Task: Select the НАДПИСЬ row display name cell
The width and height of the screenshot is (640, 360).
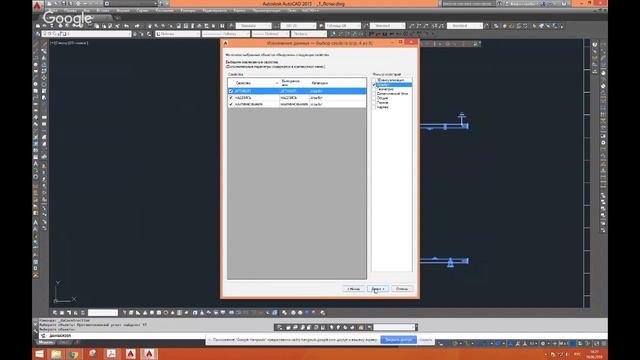Action: pos(294,98)
